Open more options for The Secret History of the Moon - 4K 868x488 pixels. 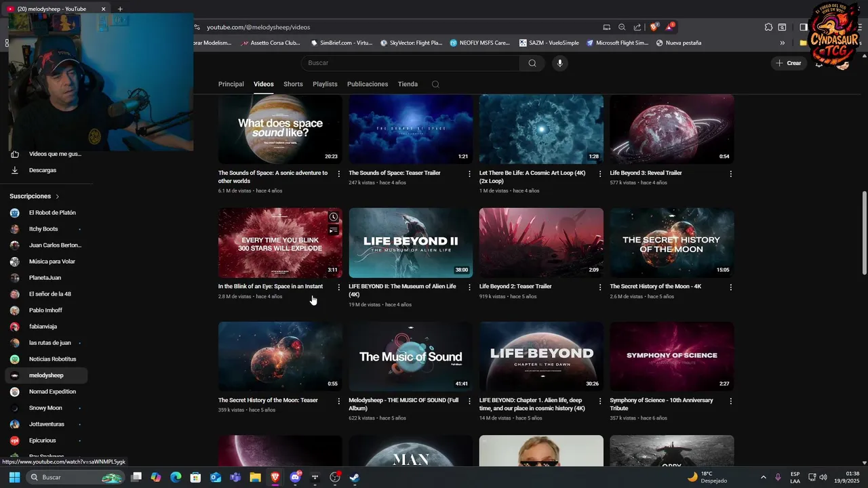[730, 287]
